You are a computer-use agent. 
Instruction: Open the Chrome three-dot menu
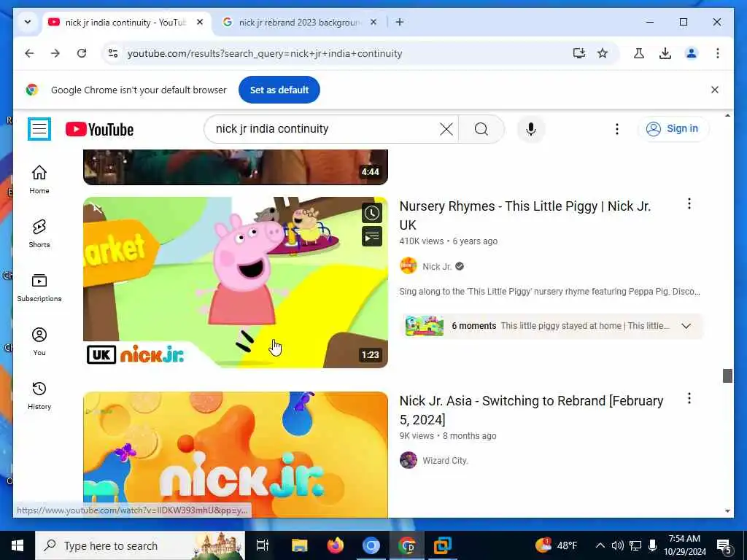[718, 53]
